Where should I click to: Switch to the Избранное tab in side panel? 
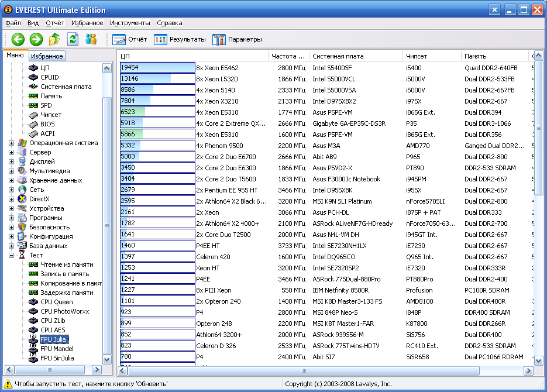pos(47,56)
